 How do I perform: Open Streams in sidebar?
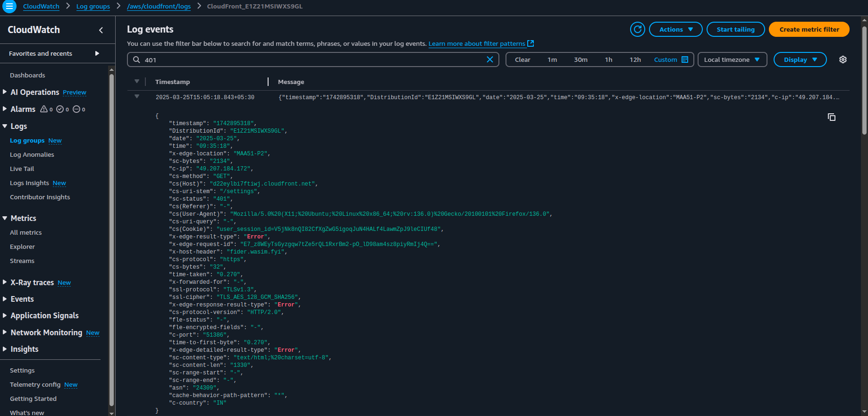[x=22, y=261]
